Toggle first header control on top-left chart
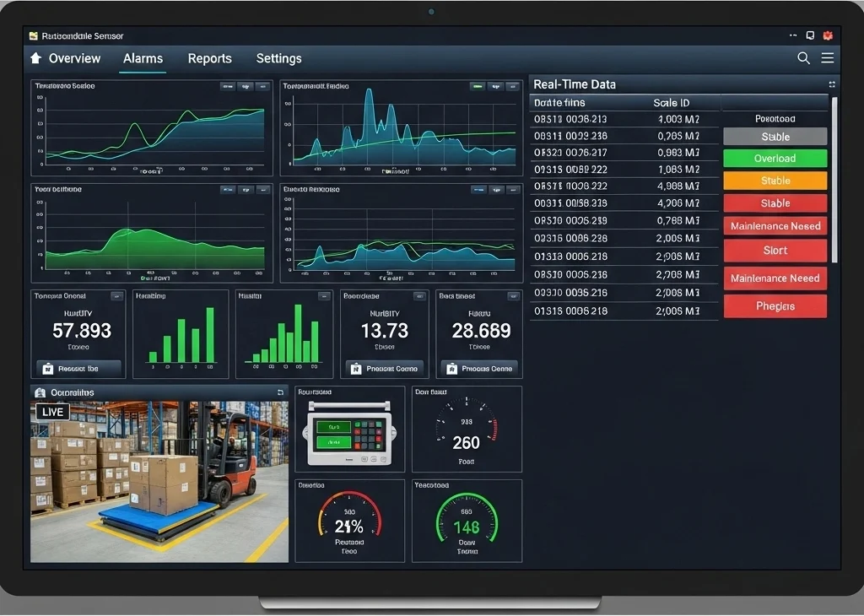 [x=227, y=86]
